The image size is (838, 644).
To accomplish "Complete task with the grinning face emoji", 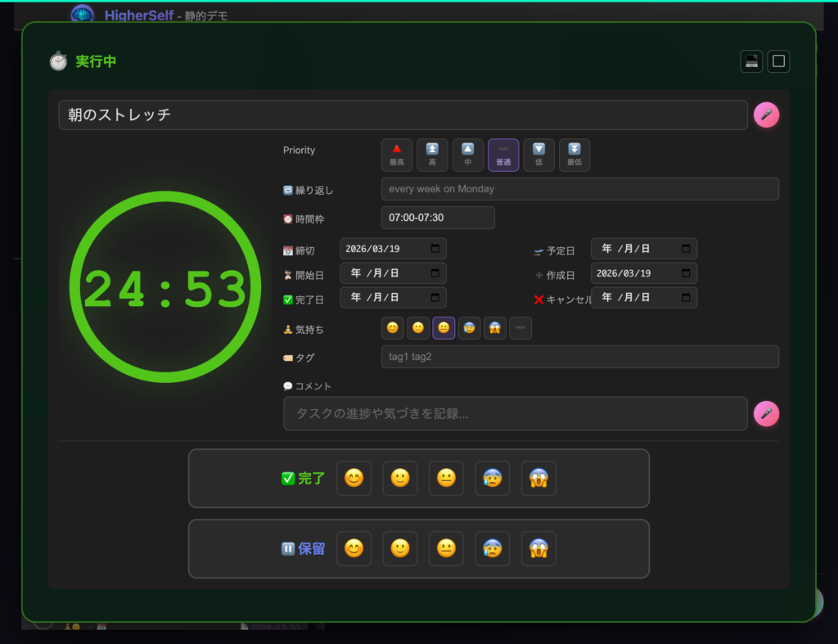I will click(x=354, y=479).
